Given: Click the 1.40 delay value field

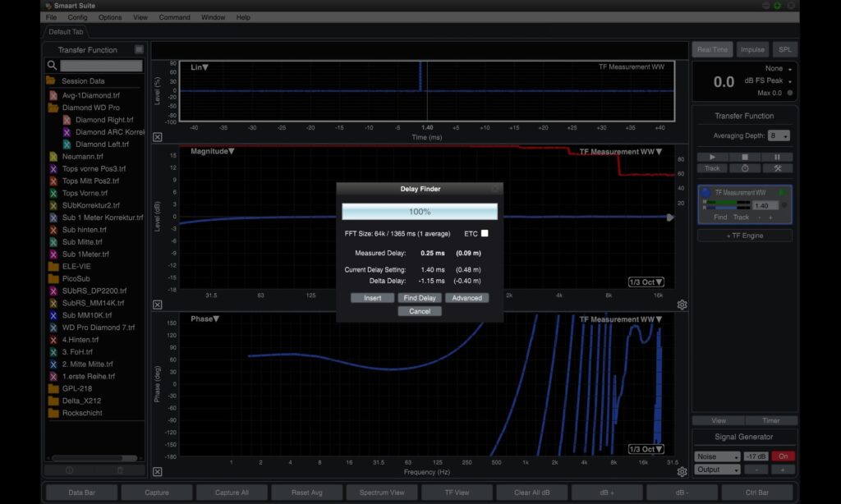Looking at the screenshot, I should [x=765, y=206].
